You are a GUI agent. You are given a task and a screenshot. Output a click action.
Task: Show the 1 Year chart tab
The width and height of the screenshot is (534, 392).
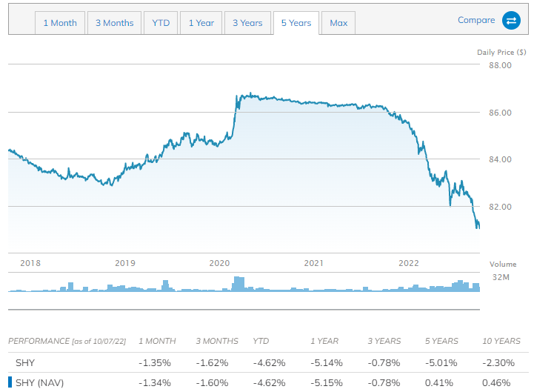201,23
